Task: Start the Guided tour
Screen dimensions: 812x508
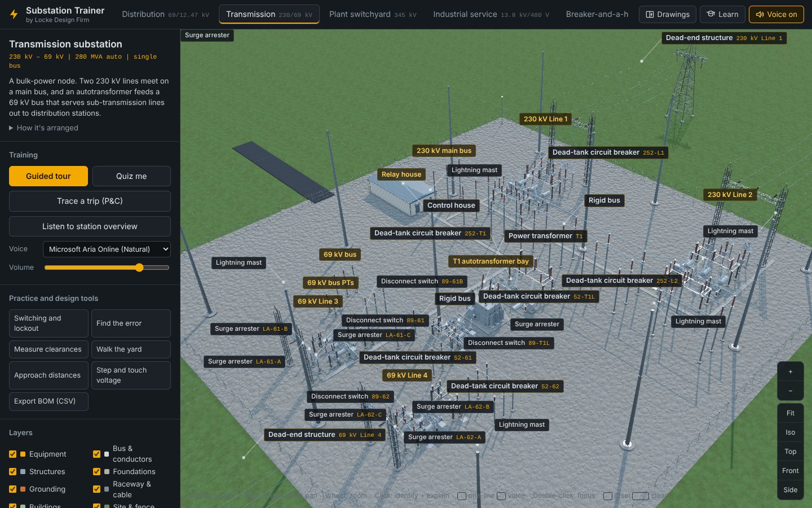Action: click(48, 176)
